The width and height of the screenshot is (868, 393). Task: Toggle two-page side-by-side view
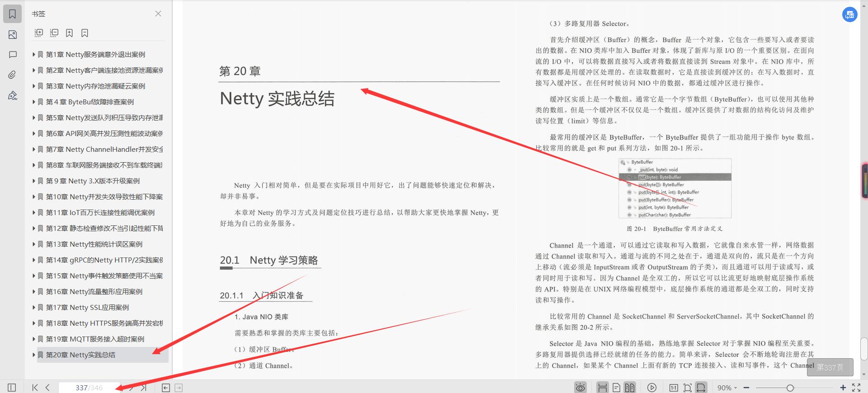coord(630,388)
